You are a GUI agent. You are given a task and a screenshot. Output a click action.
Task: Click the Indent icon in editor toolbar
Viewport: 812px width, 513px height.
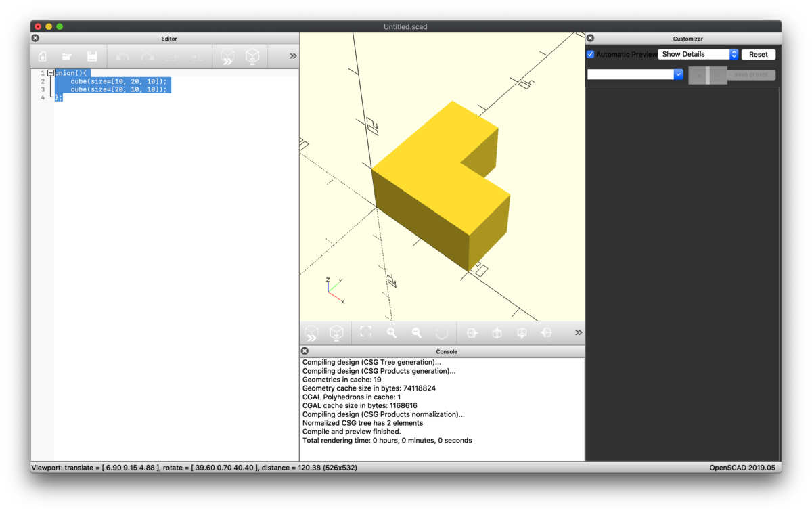(x=196, y=57)
